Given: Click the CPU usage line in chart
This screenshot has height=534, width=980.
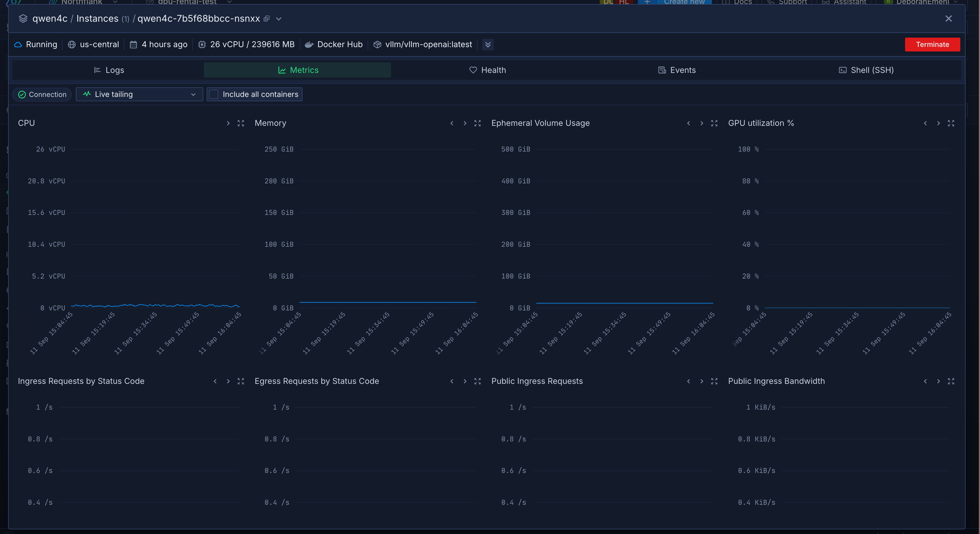Looking at the screenshot, I should pyautogui.click(x=155, y=305).
